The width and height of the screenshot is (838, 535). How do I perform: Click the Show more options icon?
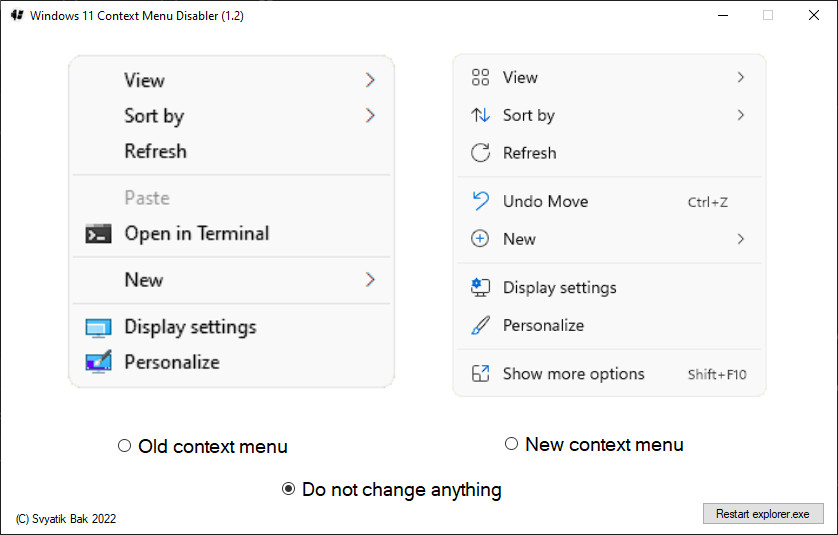(x=480, y=374)
